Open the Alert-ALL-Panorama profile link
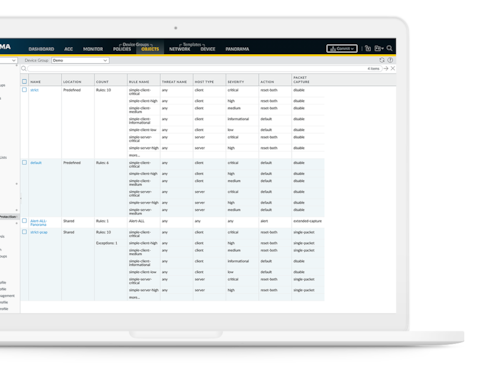The width and height of the screenshot is (480, 367). [x=38, y=223]
